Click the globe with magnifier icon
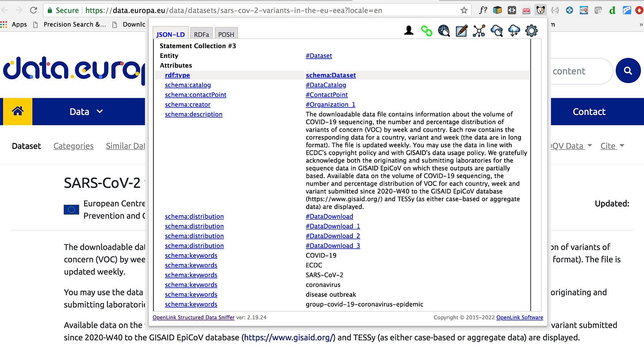 tap(444, 30)
